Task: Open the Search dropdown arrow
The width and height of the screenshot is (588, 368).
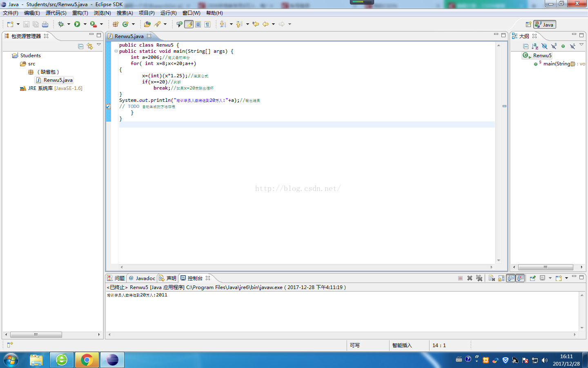Action: tap(165, 24)
